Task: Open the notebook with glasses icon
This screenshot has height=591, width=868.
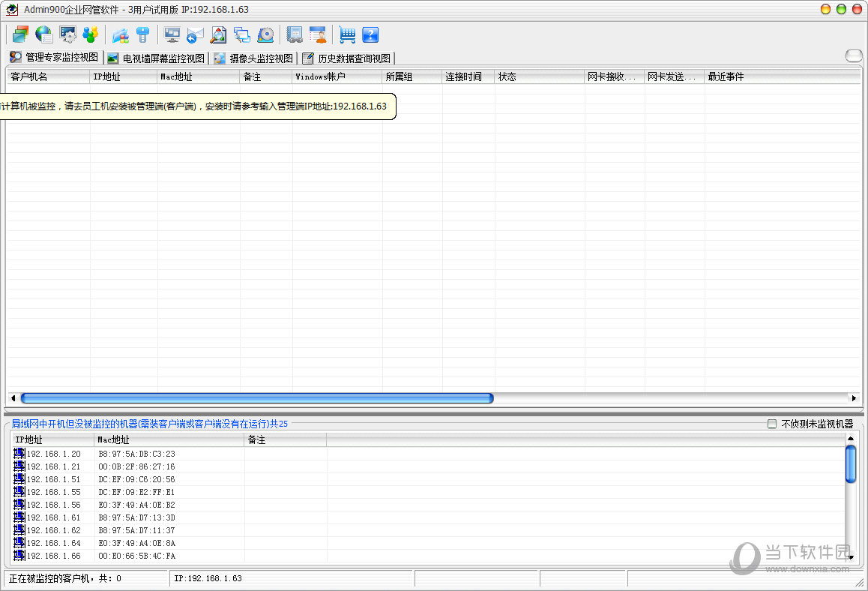Action: pyautogui.click(x=295, y=35)
